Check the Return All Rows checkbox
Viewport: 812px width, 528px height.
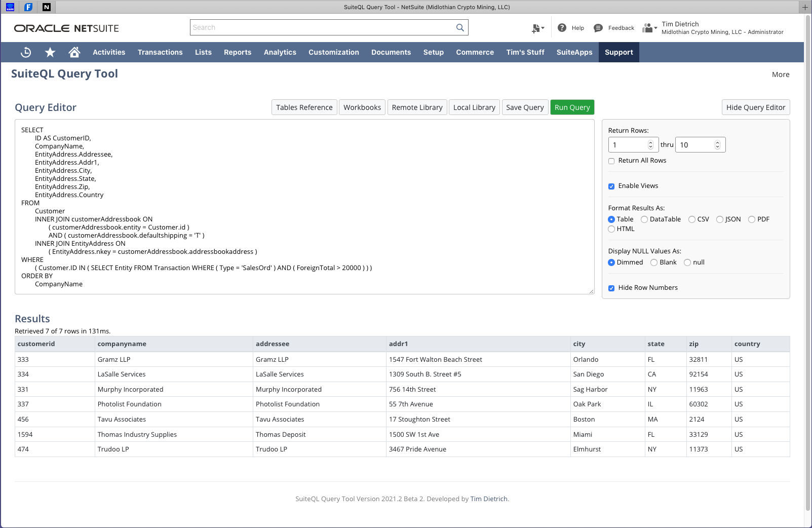611,161
